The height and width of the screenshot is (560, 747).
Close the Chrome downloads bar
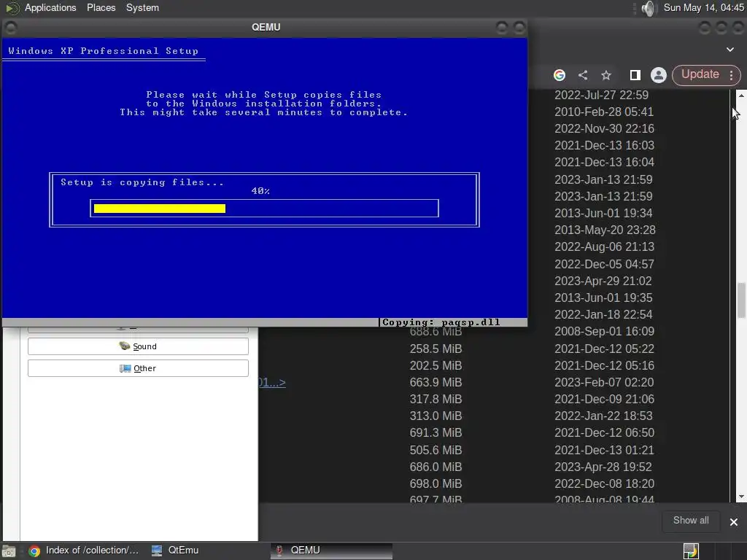pyautogui.click(x=734, y=522)
